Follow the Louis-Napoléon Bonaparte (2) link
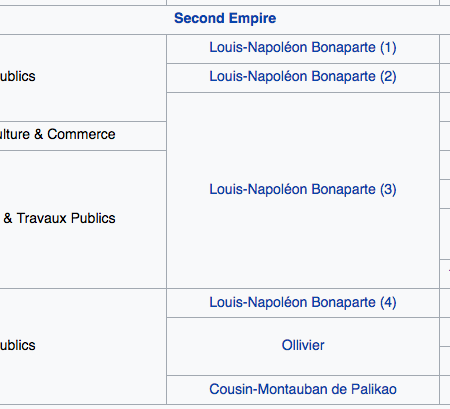Viewport: 450px width, 409px height. [x=303, y=77]
